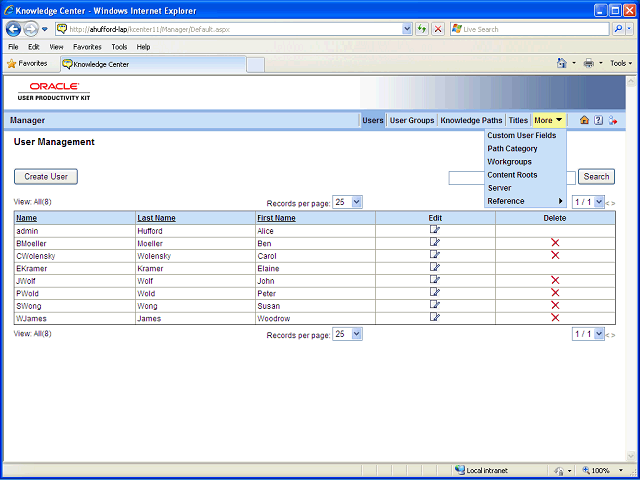Expand the Reference submenu arrow
Image resolution: width=640 pixels, height=480 pixels.
point(561,201)
